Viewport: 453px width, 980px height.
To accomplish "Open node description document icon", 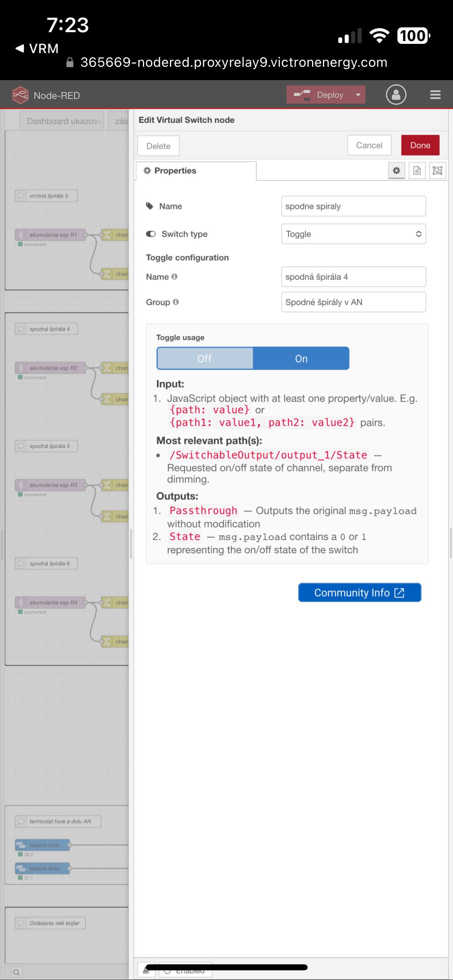I will [x=417, y=171].
